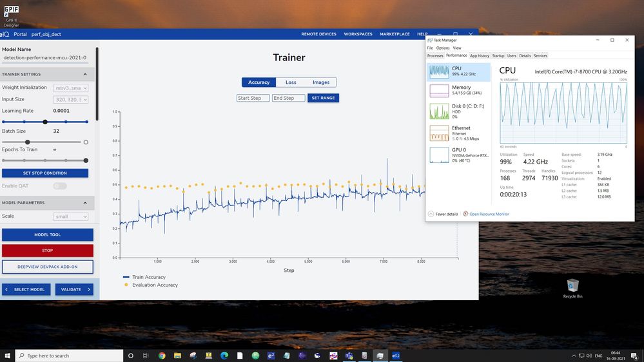The height and width of the screenshot is (362, 644).
Task: Open the Processes tab in Task Manager
Action: click(x=435, y=56)
